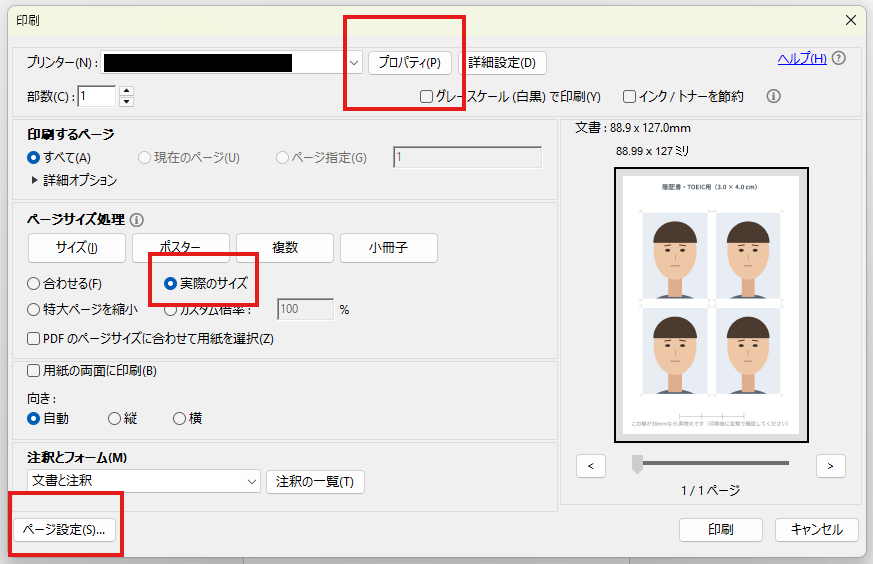Select the すべて radio button
873x564 pixels.
pyautogui.click(x=33, y=158)
